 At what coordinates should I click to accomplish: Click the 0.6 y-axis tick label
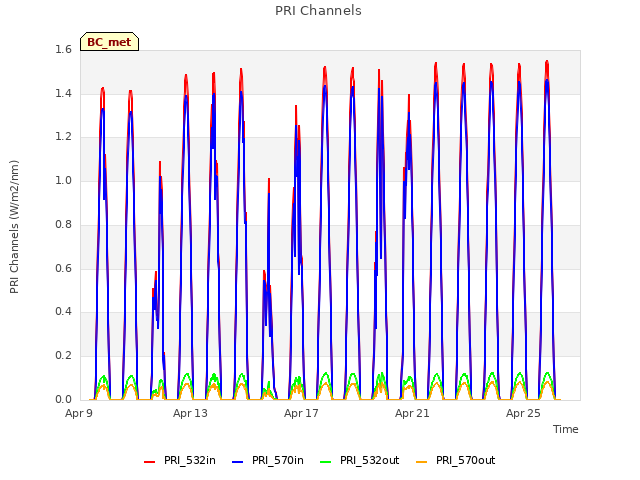63,268
